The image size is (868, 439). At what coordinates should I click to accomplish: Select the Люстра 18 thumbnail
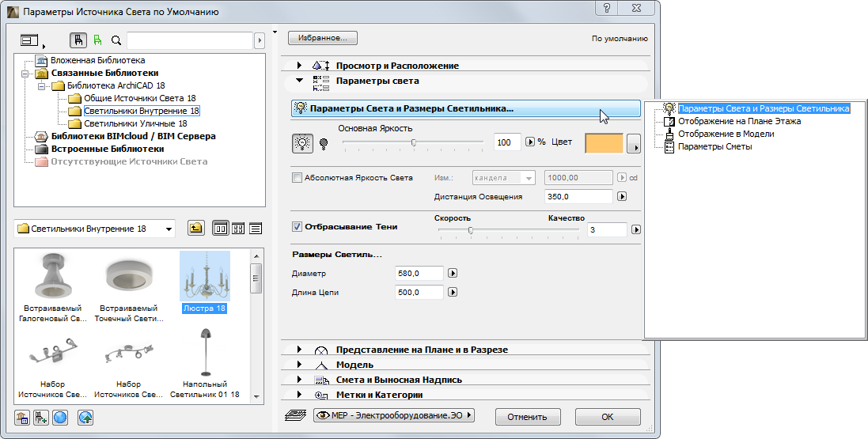coord(205,282)
